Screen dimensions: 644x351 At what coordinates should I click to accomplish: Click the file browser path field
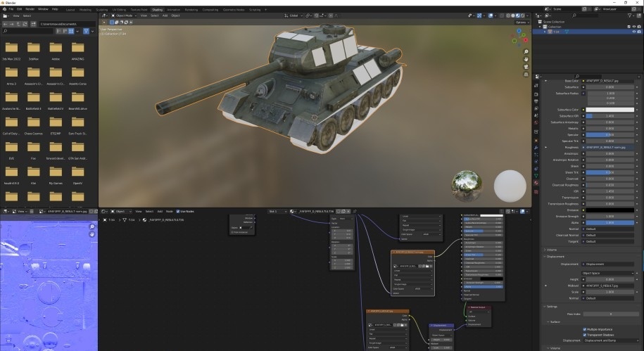tap(68, 24)
